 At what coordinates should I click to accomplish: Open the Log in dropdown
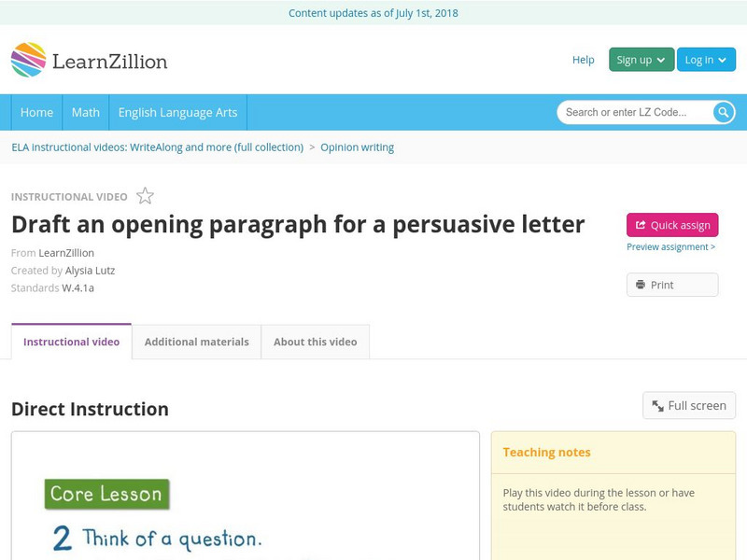click(706, 60)
